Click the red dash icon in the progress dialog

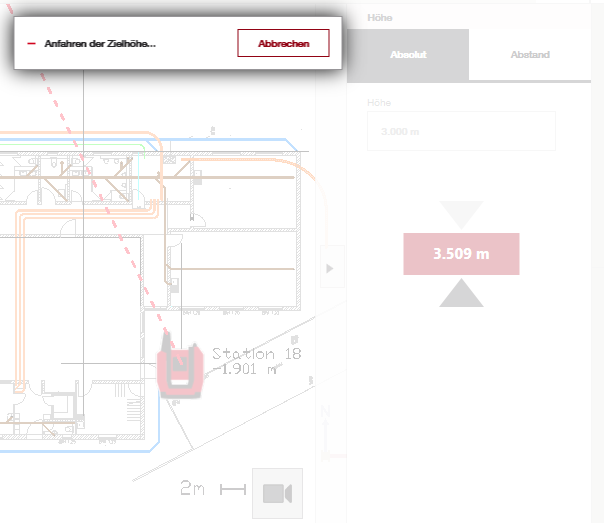coord(32,44)
